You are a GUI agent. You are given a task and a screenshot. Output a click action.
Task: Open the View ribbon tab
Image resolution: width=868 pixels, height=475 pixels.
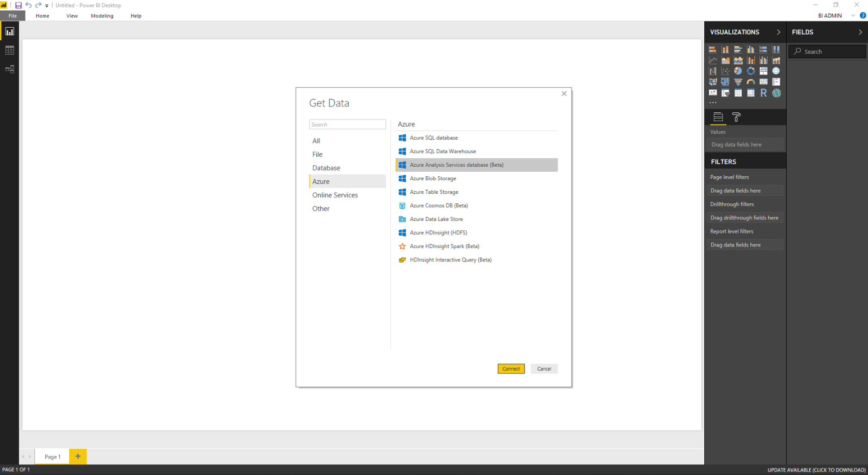point(72,16)
